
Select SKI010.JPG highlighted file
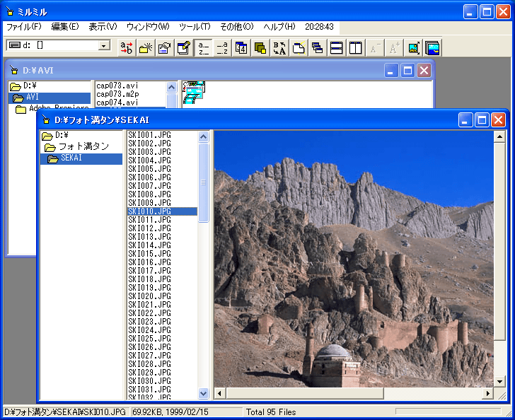(x=162, y=211)
